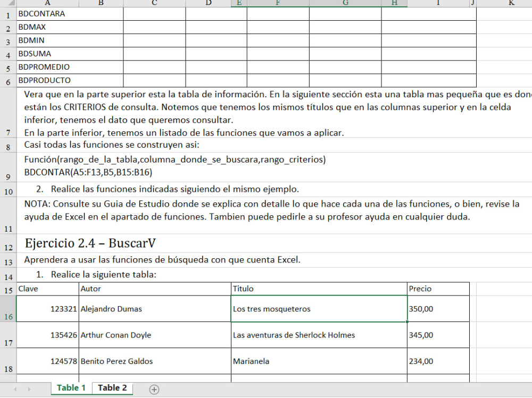
Task: Click the Benito Perez Galdos cell
Action: 155,361
